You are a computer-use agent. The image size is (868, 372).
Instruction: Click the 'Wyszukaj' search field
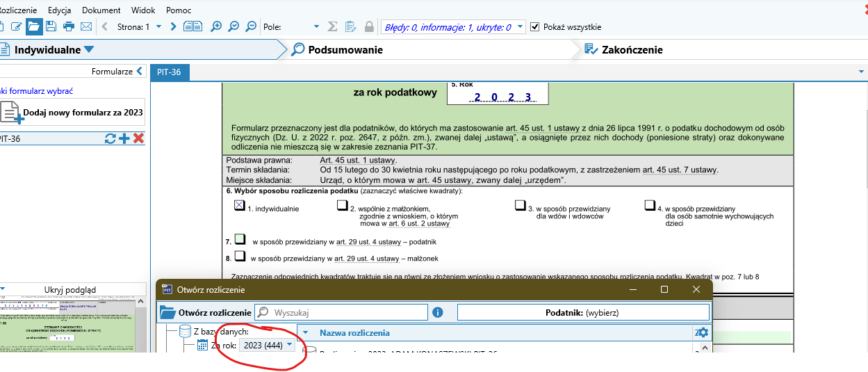[341, 312]
